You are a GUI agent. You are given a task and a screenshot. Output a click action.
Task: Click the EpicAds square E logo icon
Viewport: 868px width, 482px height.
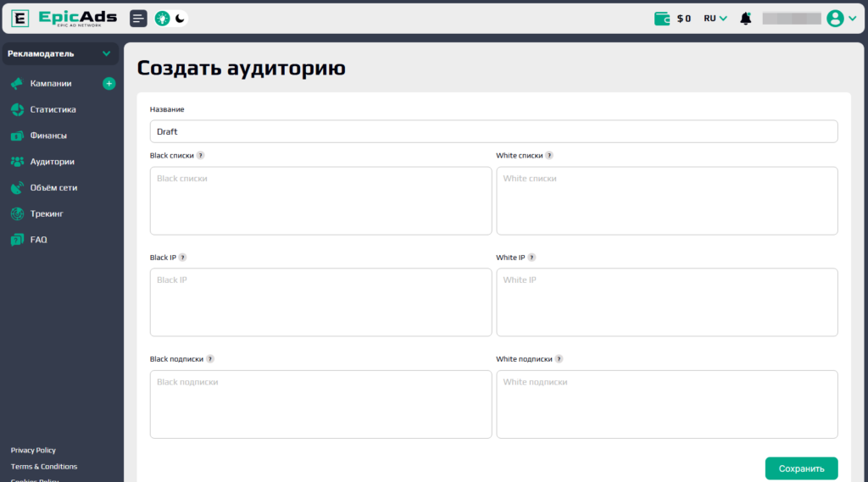[x=20, y=19]
